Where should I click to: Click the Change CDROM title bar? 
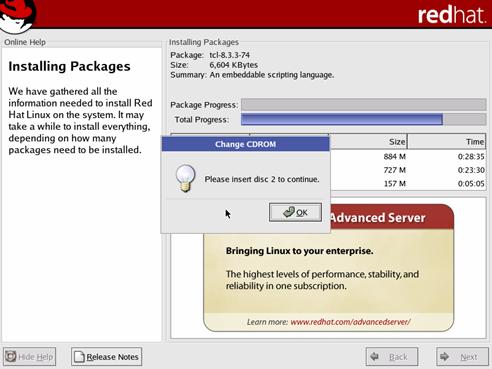coord(245,144)
